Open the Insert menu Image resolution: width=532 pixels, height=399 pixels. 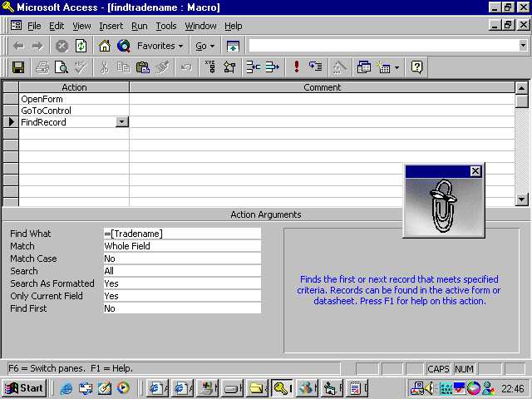click(111, 26)
